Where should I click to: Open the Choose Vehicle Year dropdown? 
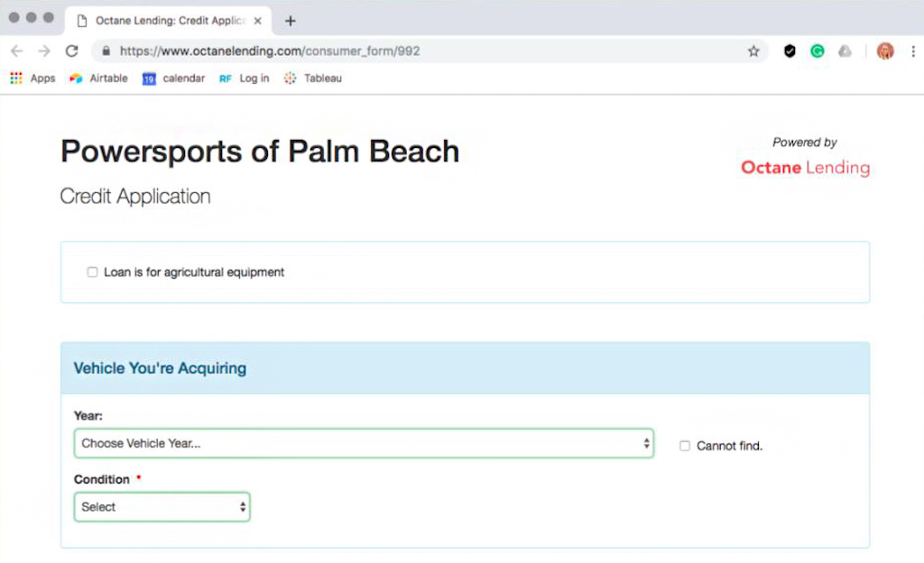(x=364, y=443)
